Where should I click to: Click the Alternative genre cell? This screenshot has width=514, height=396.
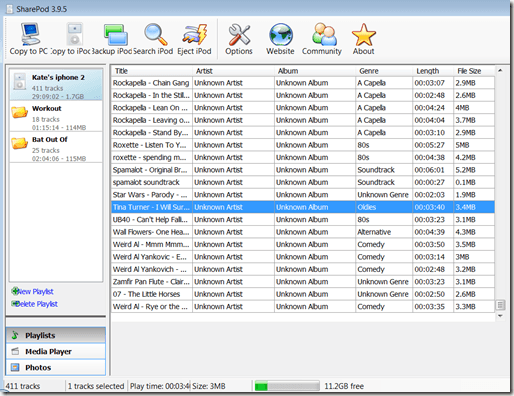click(x=384, y=232)
